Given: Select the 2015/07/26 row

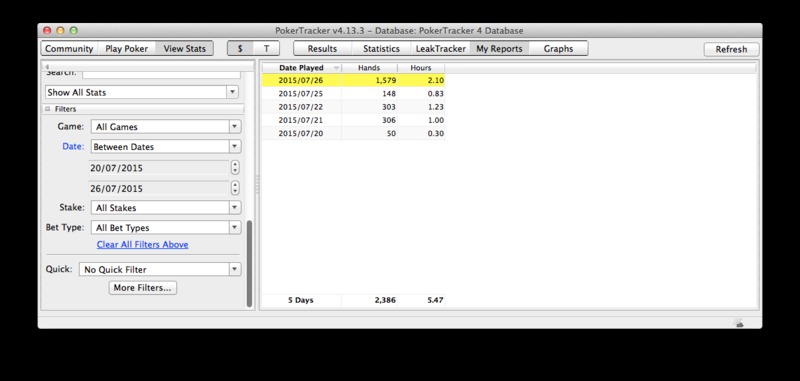Looking at the screenshot, I should pos(353,80).
